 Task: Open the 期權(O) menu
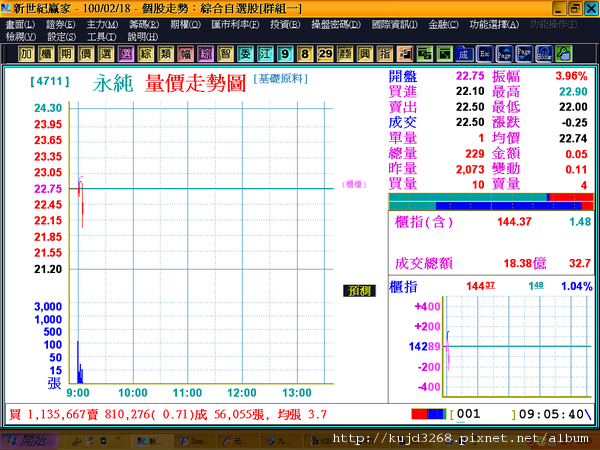point(185,25)
